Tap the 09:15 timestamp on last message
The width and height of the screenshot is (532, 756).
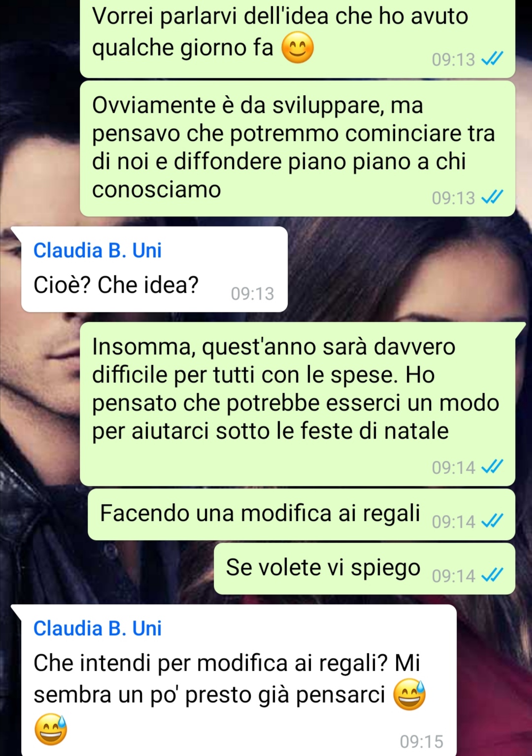pos(421,741)
